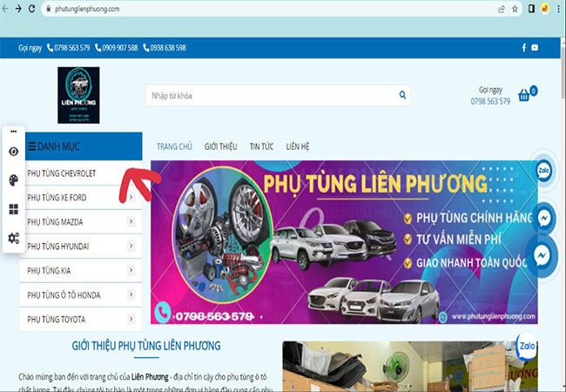Click the GIỚI THIỆU PHỤ TÙNG LIÊN PHƯƠNG heading
This screenshot has height=392, width=566.
[146, 346]
